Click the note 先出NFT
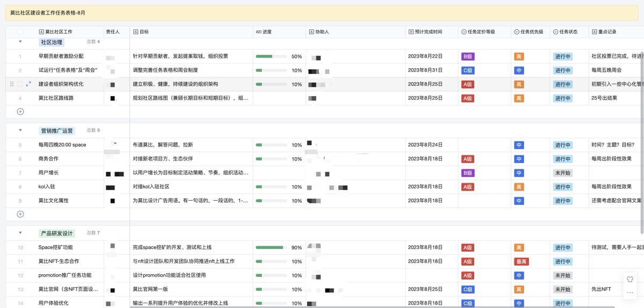Screen dimensions: 644x308 601,289
